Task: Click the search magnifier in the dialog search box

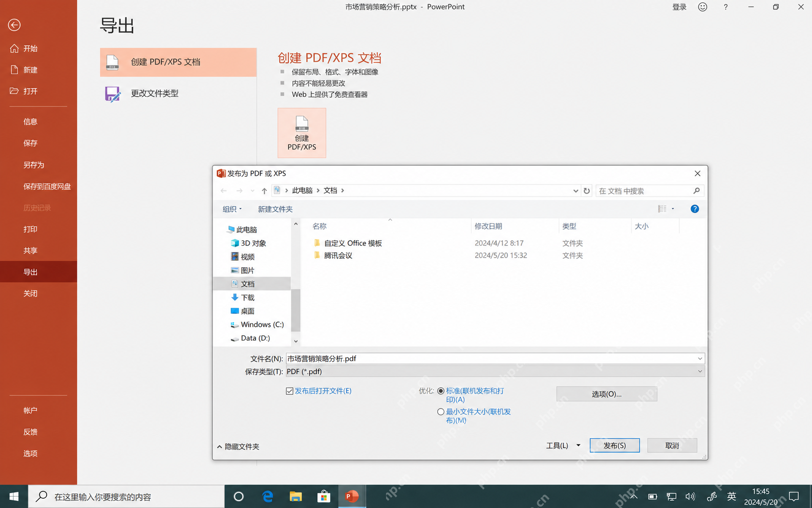Action: (696, 190)
